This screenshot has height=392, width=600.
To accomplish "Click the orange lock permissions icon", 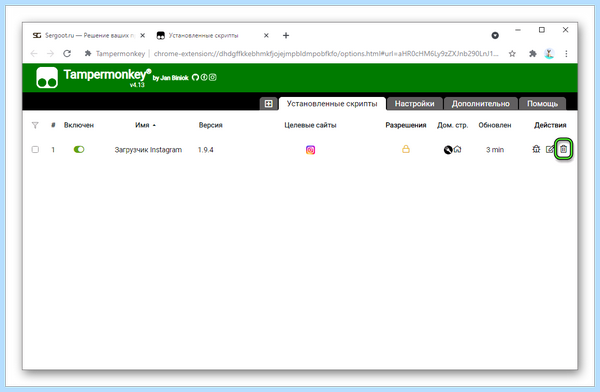I will (x=406, y=149).
